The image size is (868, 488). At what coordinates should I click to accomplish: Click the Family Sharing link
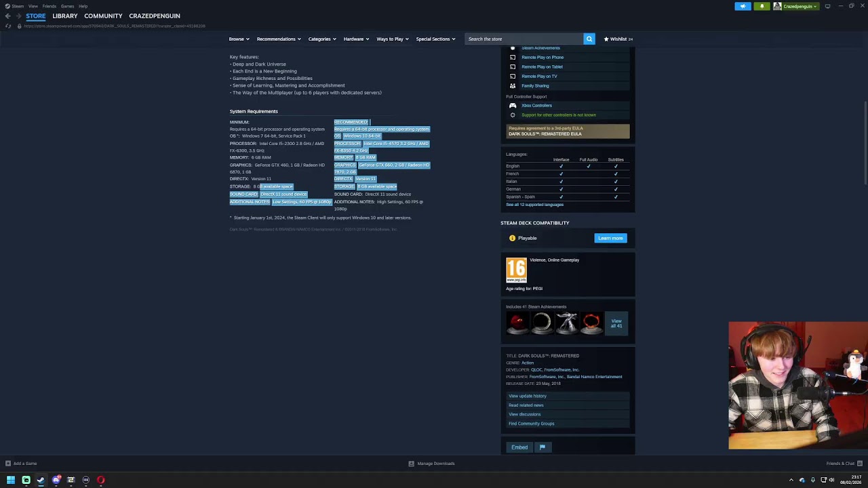click(535, 86)
